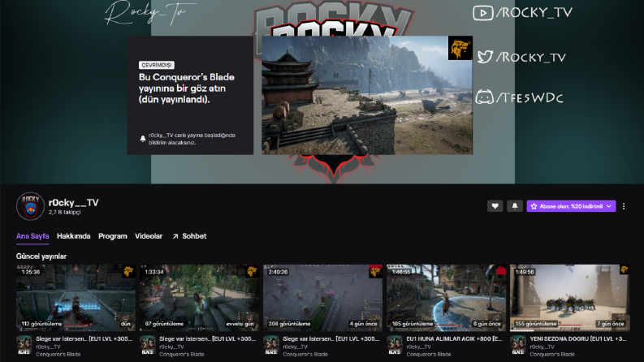Click the bell icon in the offline notification message

coord(142,139)
